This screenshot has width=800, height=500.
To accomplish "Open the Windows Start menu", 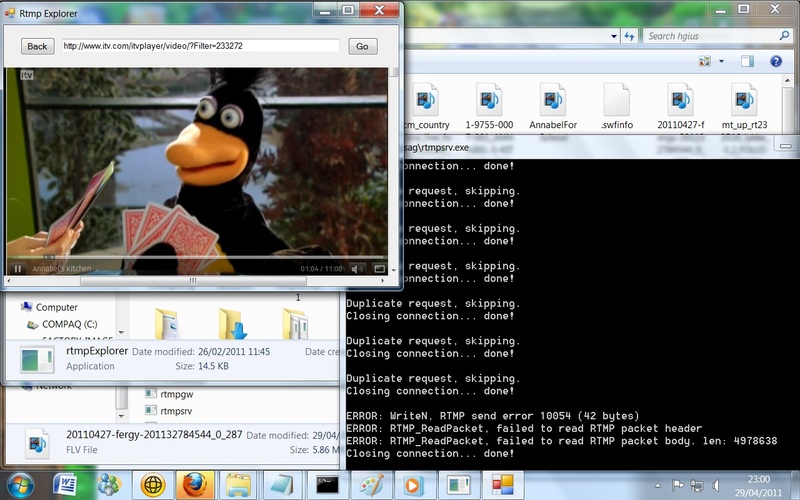I will 20,485.
